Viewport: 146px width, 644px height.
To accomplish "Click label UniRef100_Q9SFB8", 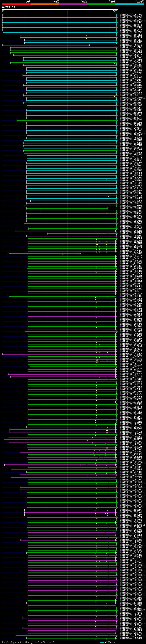I will [x=131, y=180].
